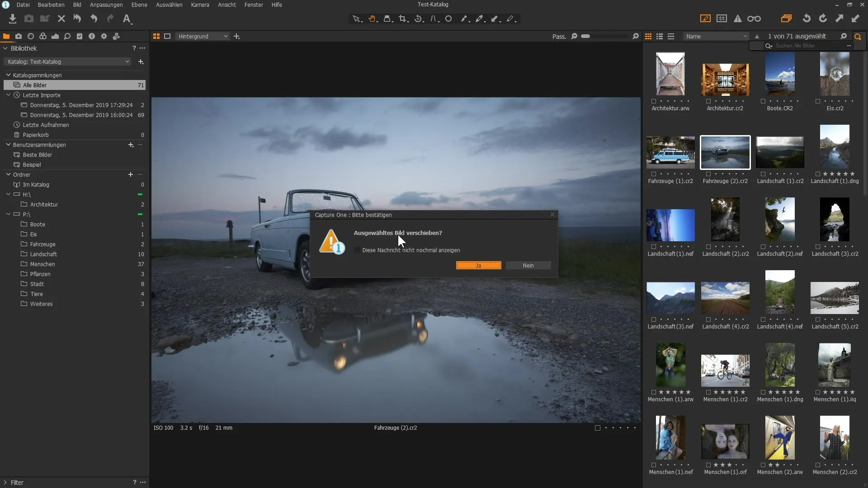Collapse the P:\ drive folder tree
Viewport: 868px width, 488px height.
click(x=8, y=214)
